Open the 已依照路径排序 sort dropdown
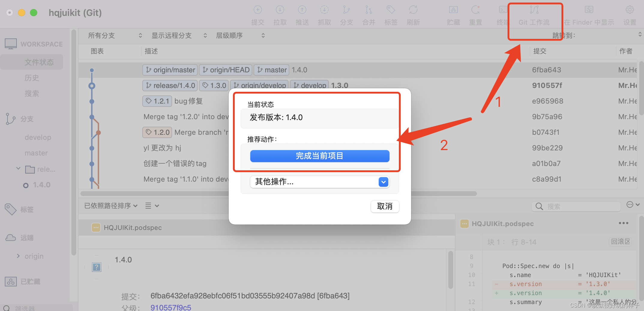This screenshot has width=644, height=311. coord(111,206)
